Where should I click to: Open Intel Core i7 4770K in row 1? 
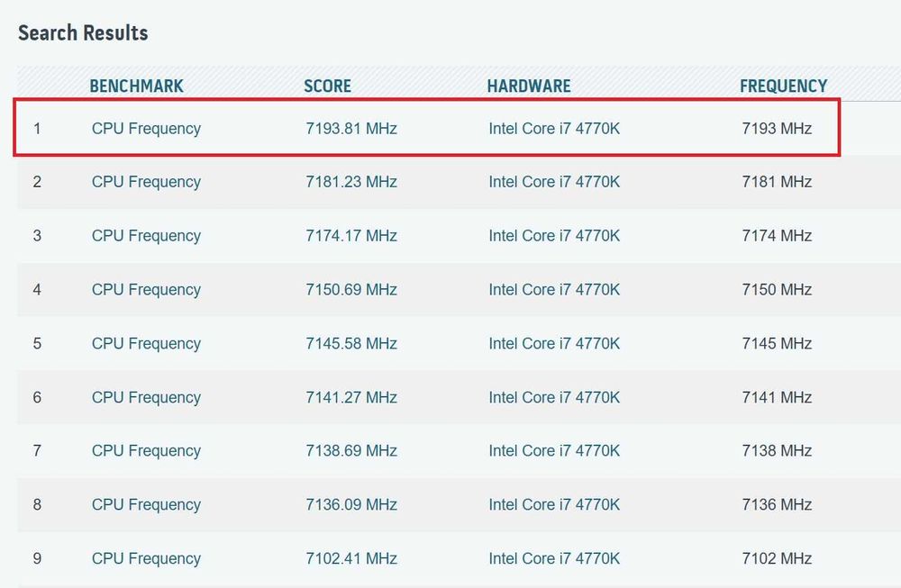554,128
